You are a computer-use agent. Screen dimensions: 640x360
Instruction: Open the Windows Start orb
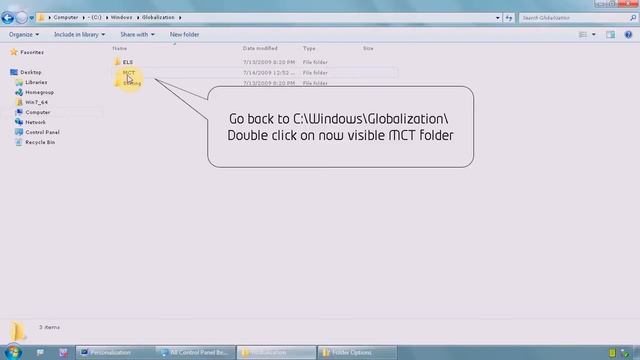[13, 352]
